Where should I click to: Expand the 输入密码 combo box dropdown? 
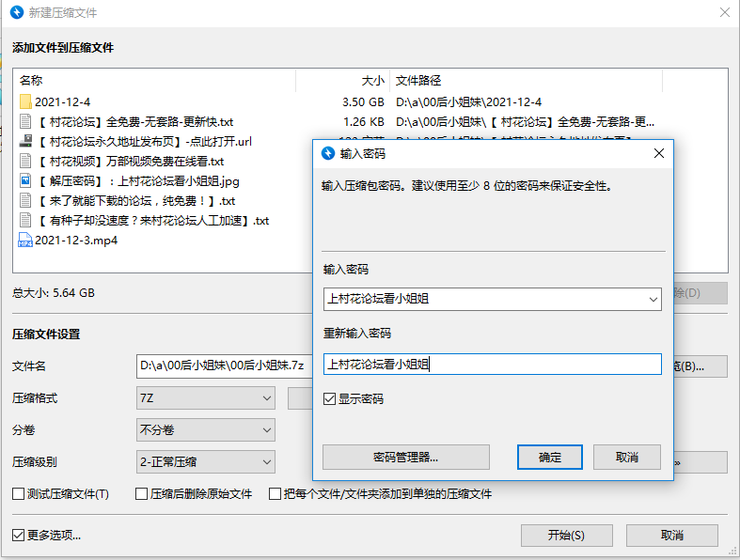click(653, 299)
